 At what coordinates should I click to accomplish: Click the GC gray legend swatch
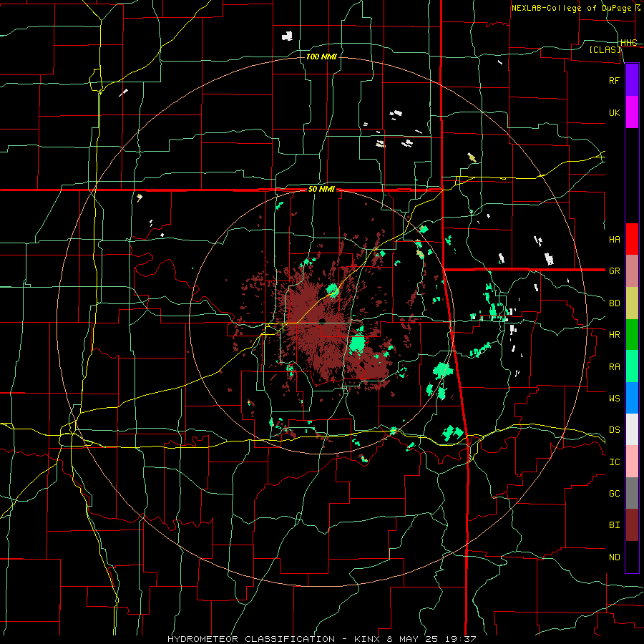click(632, 493)
